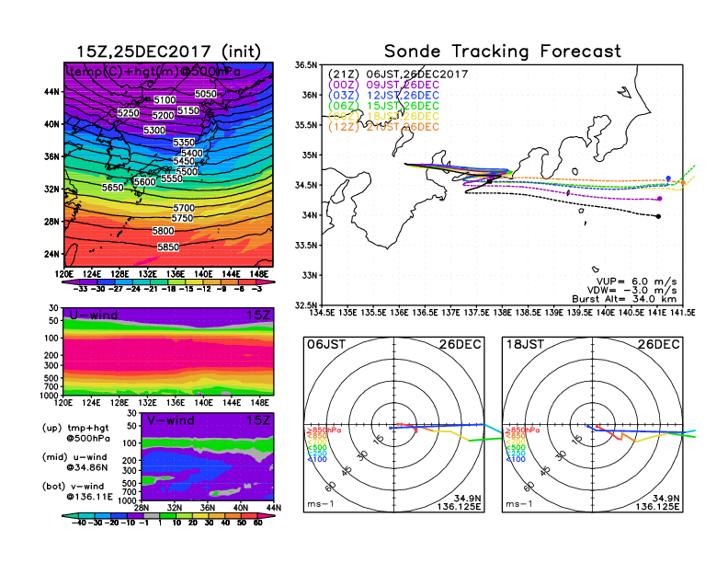This screenshot has width=728, height=563.
Task: Click the orange landing-point dot at the map edge
Action: pos(682,182)
